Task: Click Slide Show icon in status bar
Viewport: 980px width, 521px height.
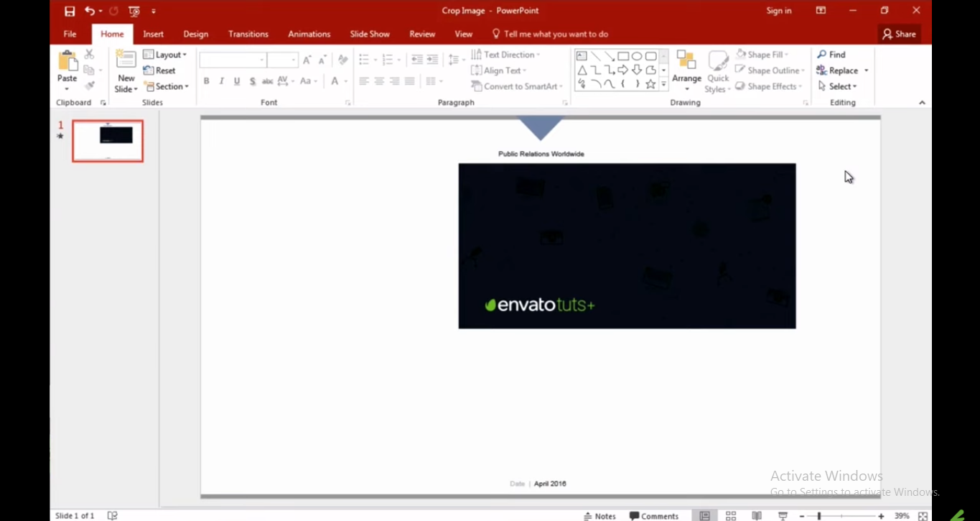Action: point(783,515)
